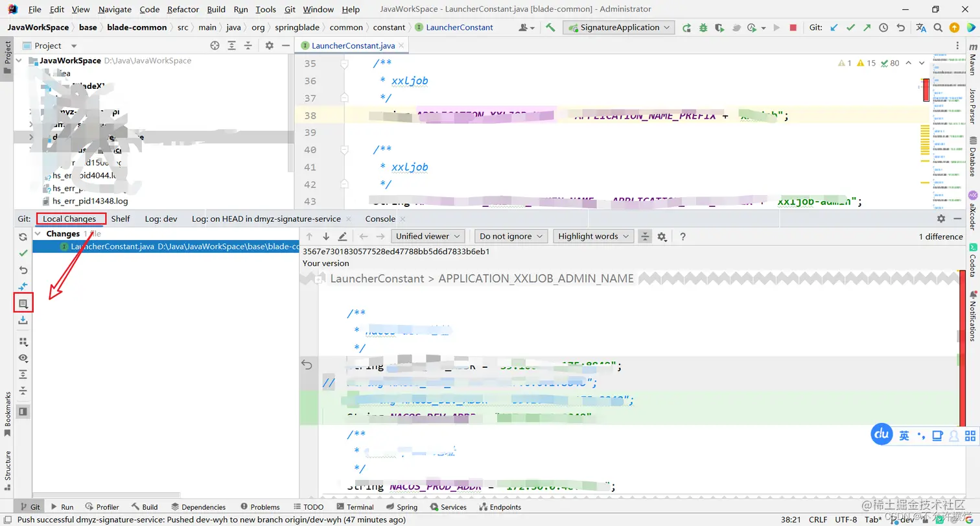Open the Refactor menu
Image resolution: width=980 pixels, height=526 pixels.
(183, 10)
